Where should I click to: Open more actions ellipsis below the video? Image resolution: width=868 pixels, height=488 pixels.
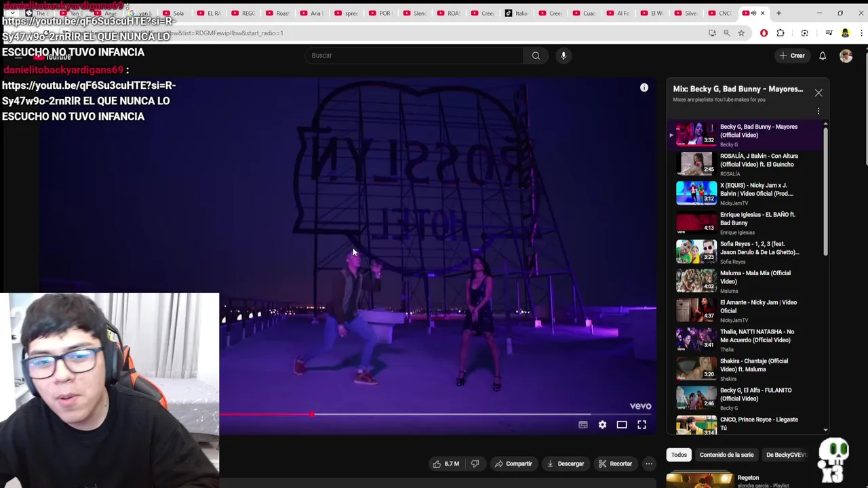point(649,464)
